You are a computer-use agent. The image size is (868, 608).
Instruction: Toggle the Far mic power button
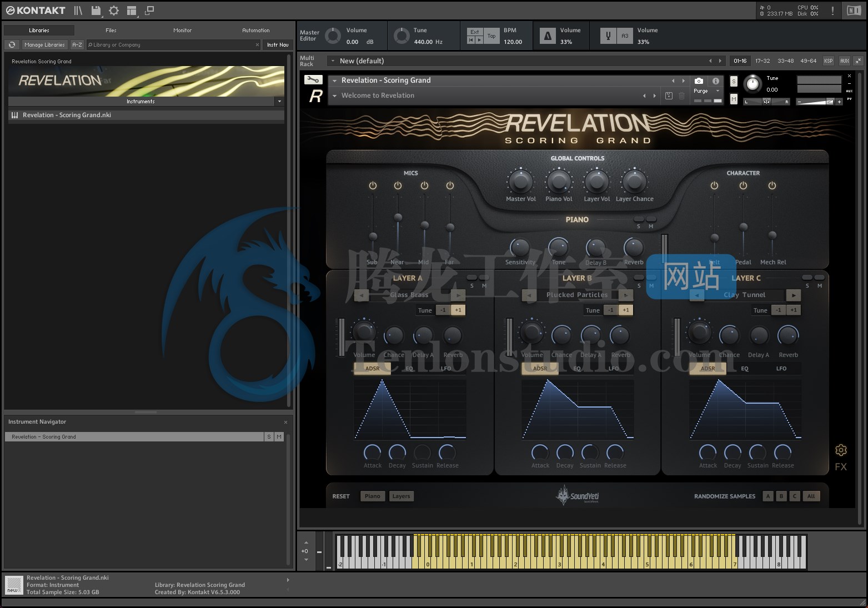click(450, 185)
